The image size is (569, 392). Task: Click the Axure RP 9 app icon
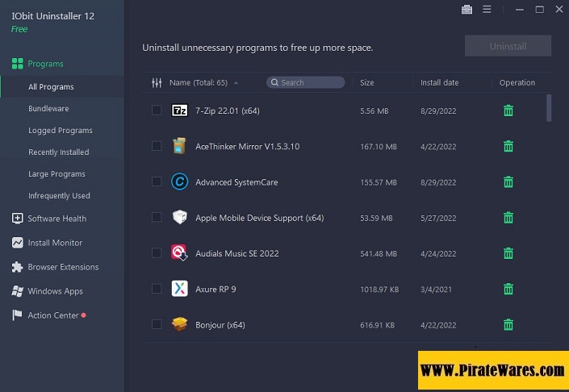coord(179,289)
